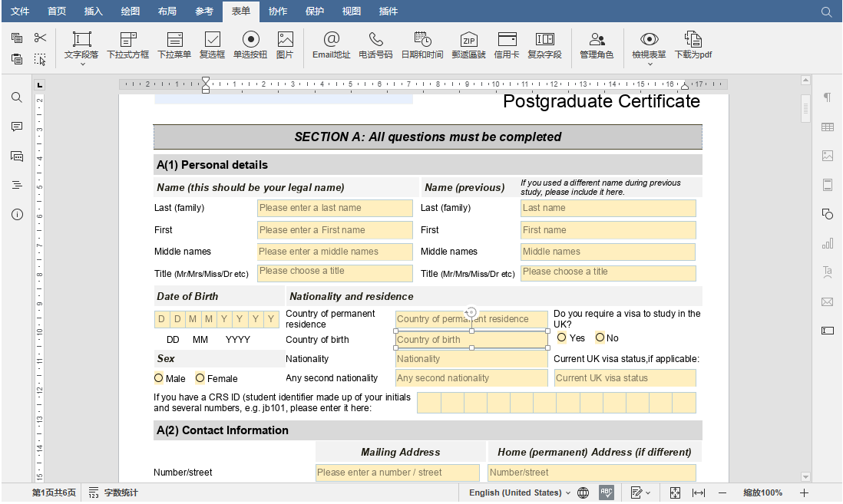Insert a 图片 image field
The height and width of the screenshot is (504, 843).
tap(285, 44)
